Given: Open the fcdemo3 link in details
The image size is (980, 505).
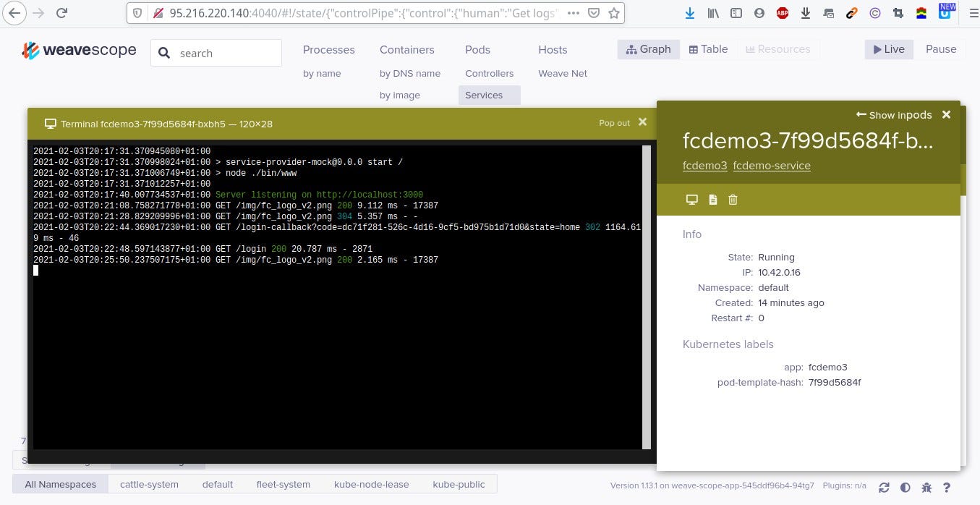Looking at the screenshot, I should click(x=704, y=166).
